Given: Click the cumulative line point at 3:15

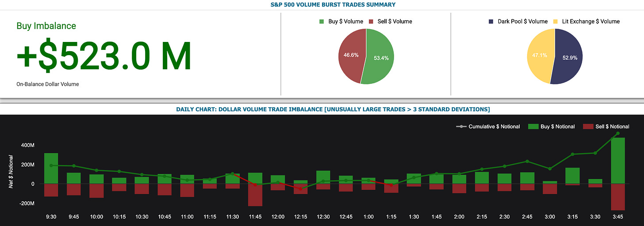Looking at the screenshot, I should [x=572, y=154].
